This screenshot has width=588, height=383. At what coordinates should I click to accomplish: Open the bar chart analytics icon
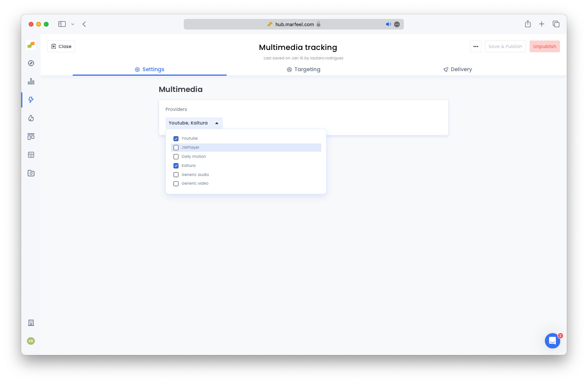tap(31, 81)
